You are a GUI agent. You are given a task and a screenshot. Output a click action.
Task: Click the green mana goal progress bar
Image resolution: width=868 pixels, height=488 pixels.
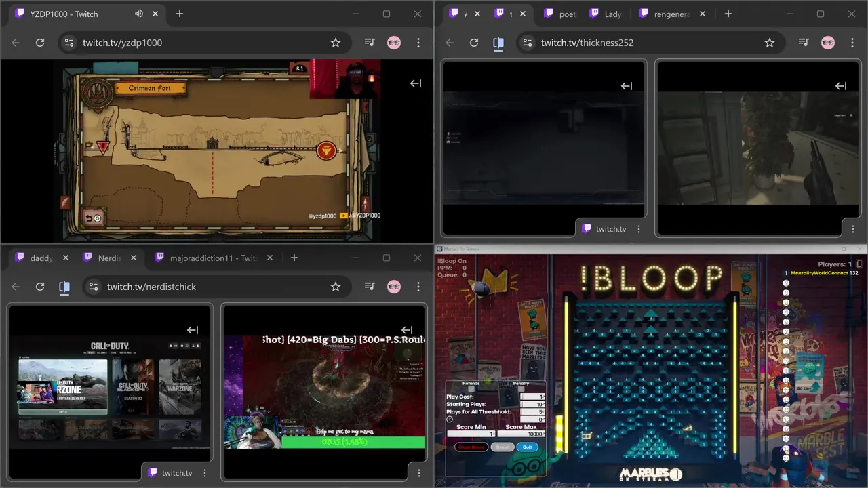click(x=353, y=443)
